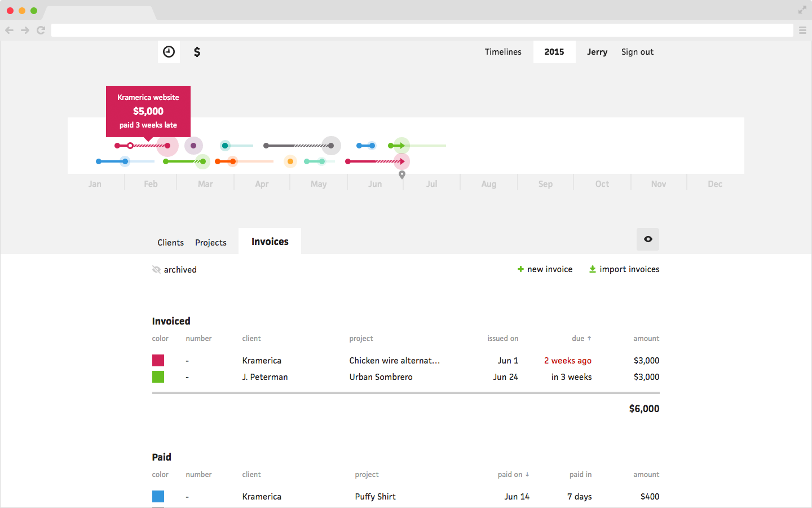Viewport: 812px width, 508px height.
Task: Sign out of the account
Action: click(637, 52)
